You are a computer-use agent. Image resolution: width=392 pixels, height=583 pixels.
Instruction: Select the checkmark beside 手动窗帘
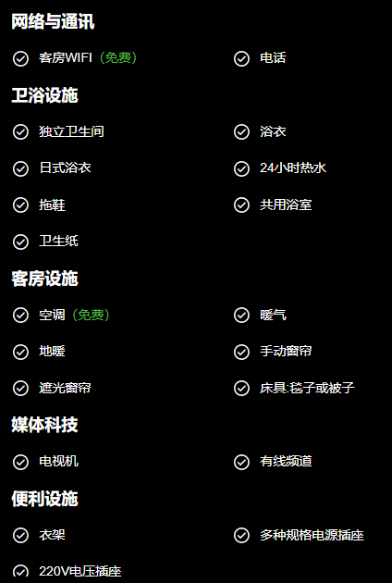(x=241, y=352)
